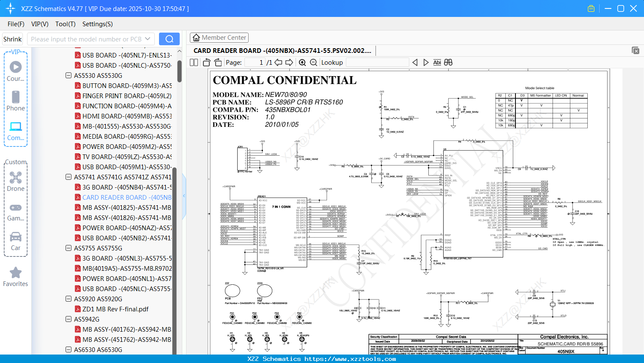Rotate the page counterclockwise

[206, 63]
